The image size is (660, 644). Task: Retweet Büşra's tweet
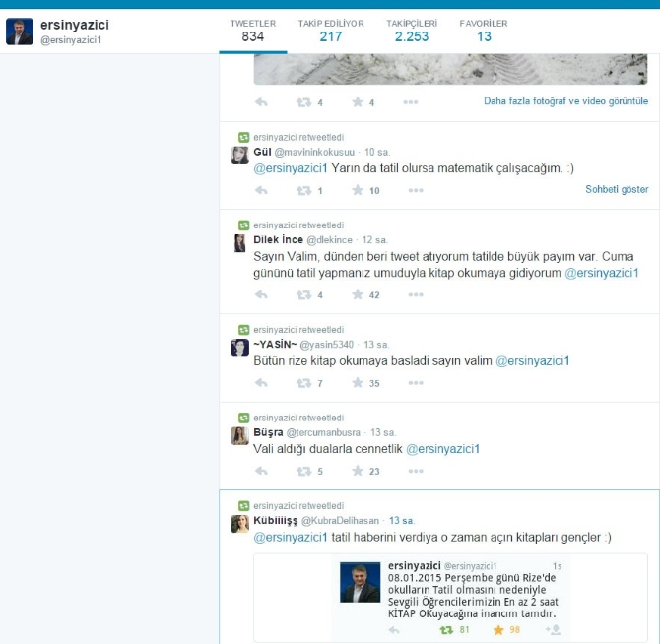click(304, 472)
